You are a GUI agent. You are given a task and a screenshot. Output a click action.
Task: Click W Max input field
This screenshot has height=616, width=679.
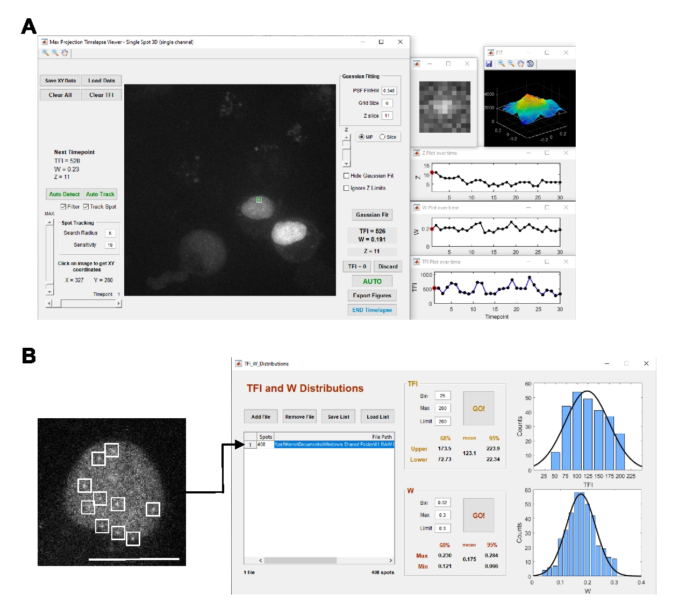[442, 515]
